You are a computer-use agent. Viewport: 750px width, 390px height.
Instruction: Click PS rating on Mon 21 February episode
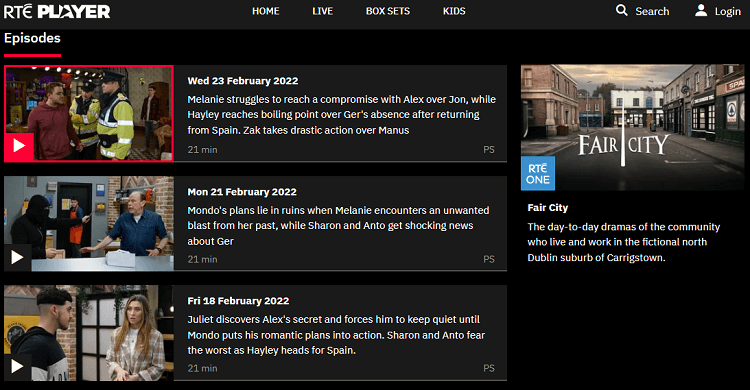click(488, 259)
